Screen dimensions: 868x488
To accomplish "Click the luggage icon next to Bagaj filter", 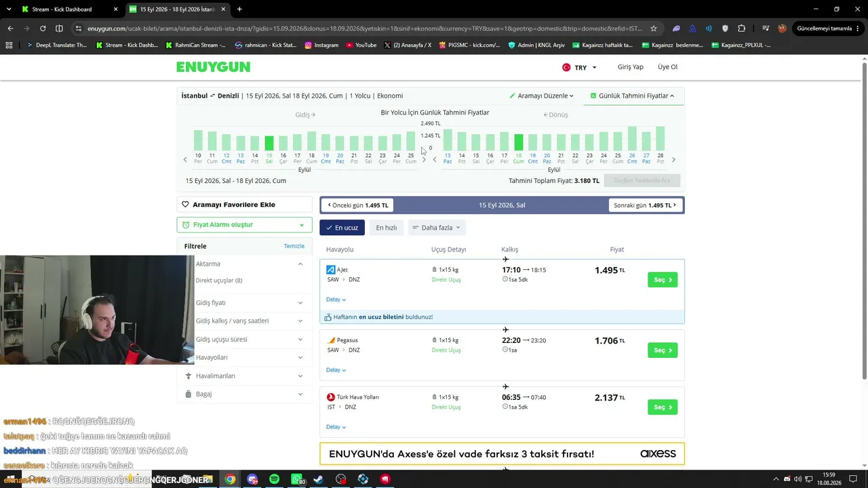I will click(189, 394).
